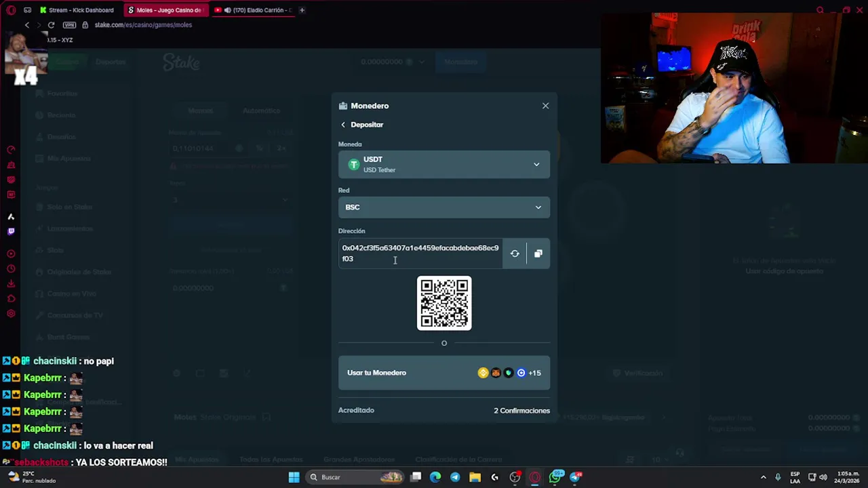Launch Microsoft Edge from taskbar

pos(435,477)
